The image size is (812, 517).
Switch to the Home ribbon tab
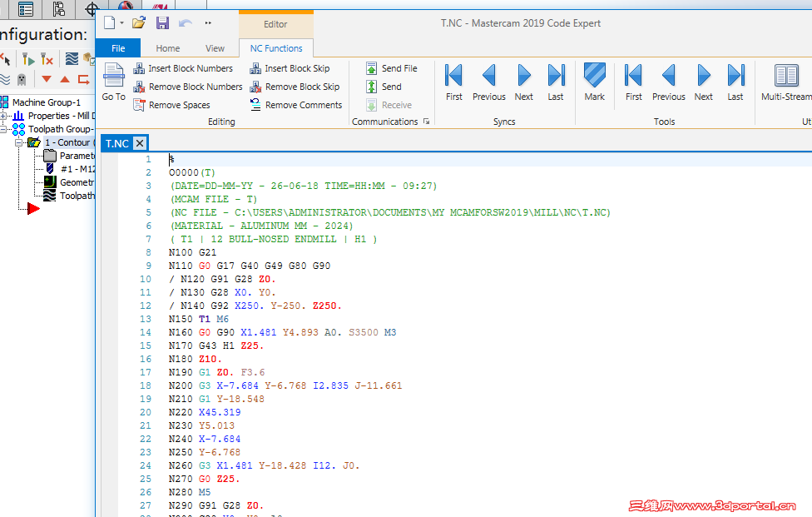tap(168, 48)
